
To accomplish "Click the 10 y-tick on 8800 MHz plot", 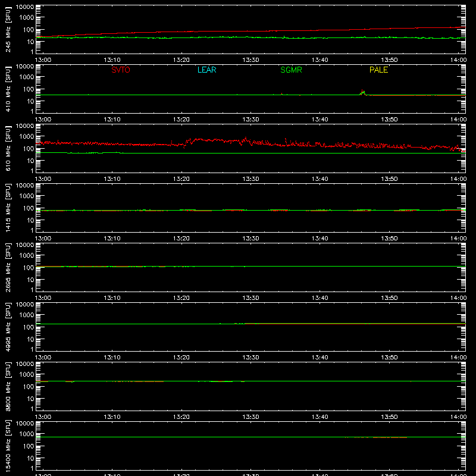I will pos(31,399).
